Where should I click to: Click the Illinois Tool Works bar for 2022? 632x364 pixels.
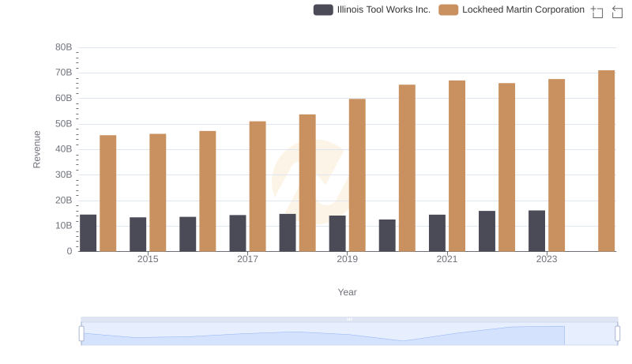487,231
